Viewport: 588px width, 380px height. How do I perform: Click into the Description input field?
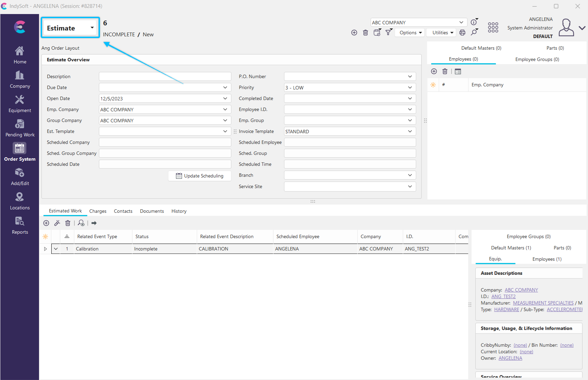[x=165, y=76]
